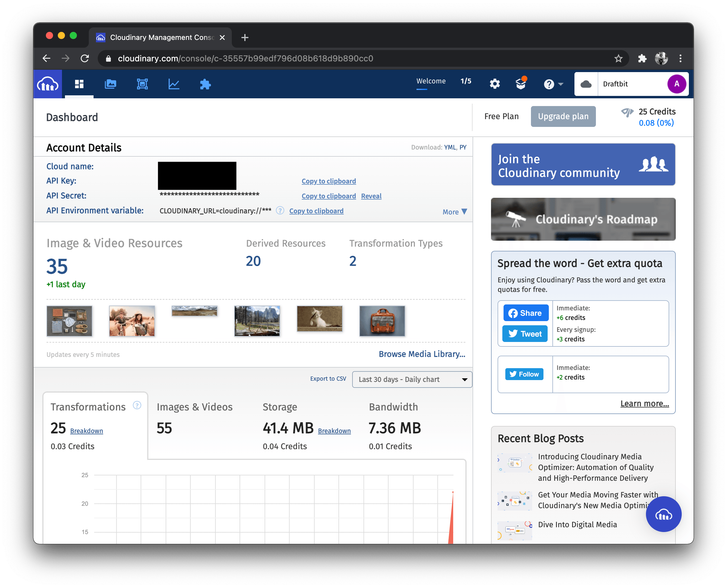Open the wide landscape panorama thumbnail

click(x=194, y=311)
